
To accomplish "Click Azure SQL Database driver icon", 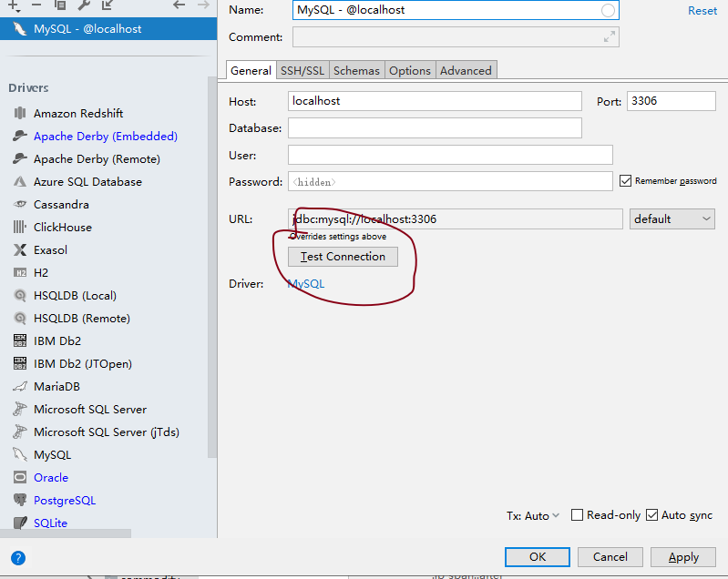I will coord(20,181).
